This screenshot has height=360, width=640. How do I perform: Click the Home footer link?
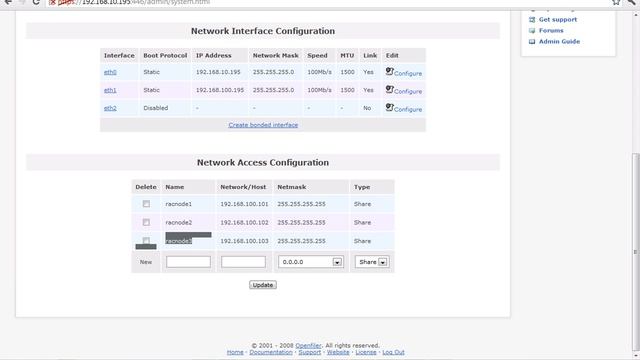(235, 352)
